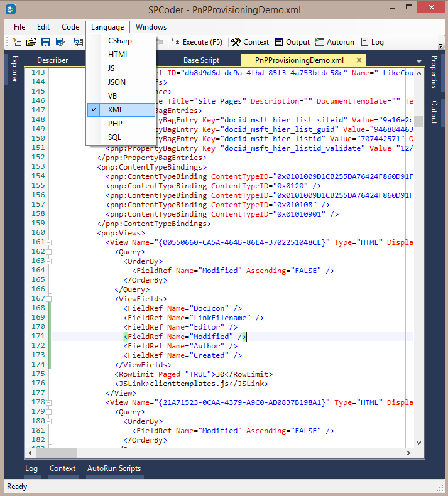Image resolution: width=448 pixels, height=496 pixels.
Task: Collapse the ViewFields node at line 167
Action: coord(49,299)
